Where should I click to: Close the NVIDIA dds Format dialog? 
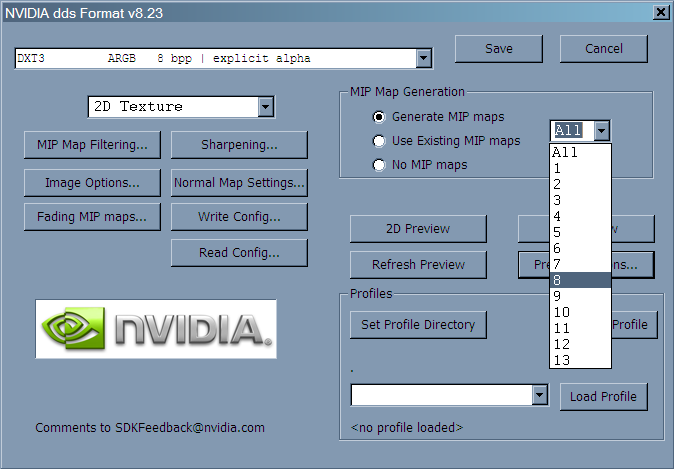pos(661,12)
